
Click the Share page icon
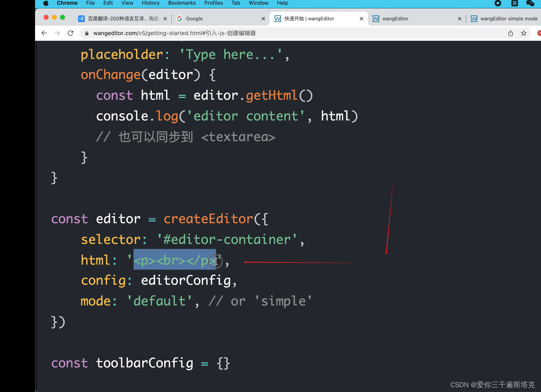[510, 33]
